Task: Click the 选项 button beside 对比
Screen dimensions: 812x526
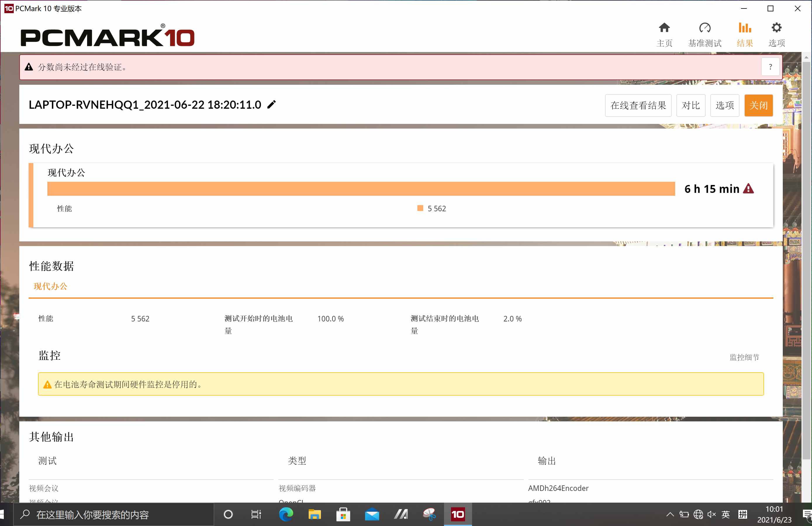Action: pyautogui.click(x=724, y=105)
